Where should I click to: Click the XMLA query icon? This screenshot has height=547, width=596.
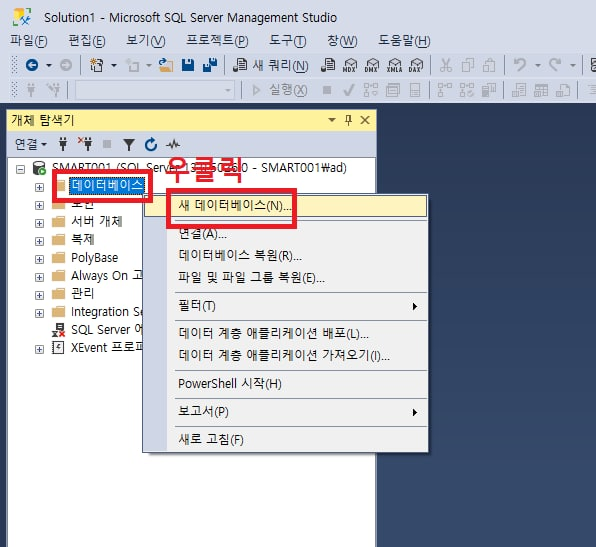point(394,65)
